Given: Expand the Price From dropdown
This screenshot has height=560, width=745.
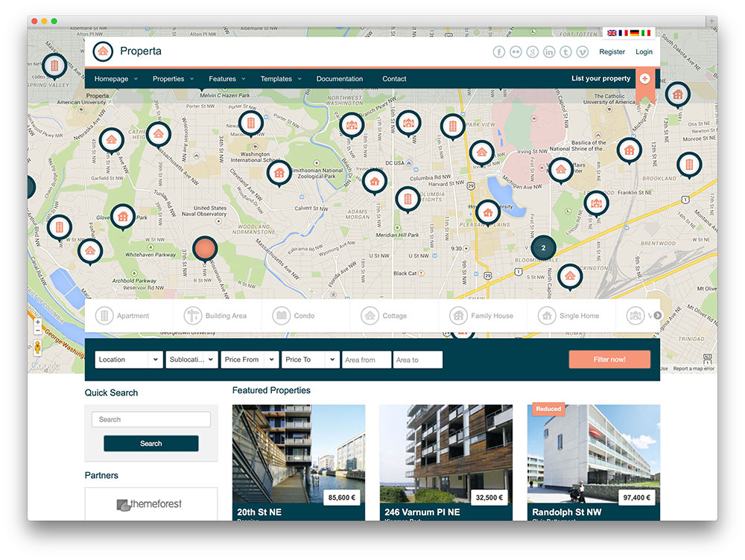Looking at the screenshot, I should pos(250,360).
